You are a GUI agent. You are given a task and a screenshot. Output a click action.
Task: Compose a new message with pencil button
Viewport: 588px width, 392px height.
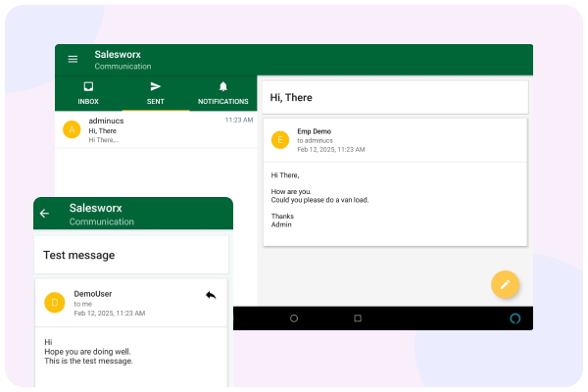pyautogui.click(x=505, y=284)
